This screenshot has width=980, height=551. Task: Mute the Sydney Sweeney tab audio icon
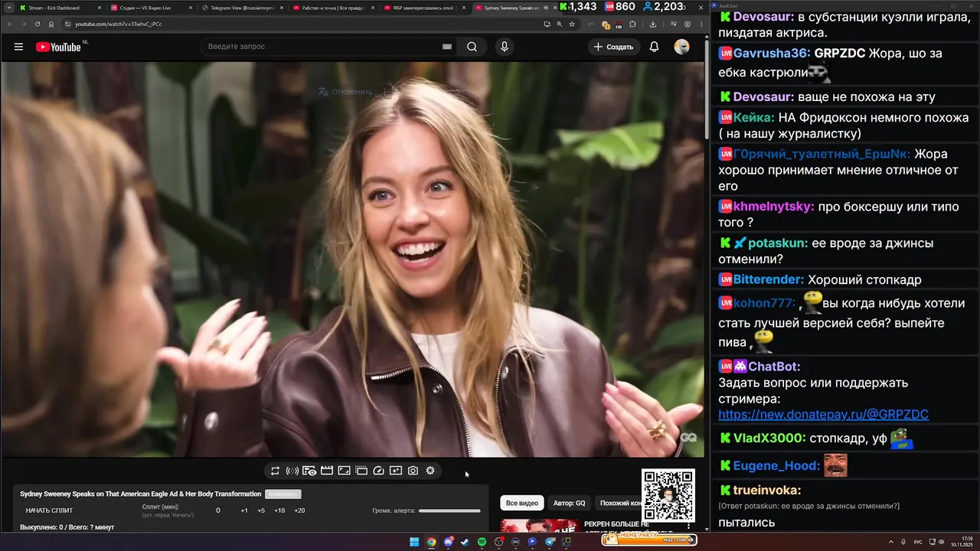coord(546,8)
